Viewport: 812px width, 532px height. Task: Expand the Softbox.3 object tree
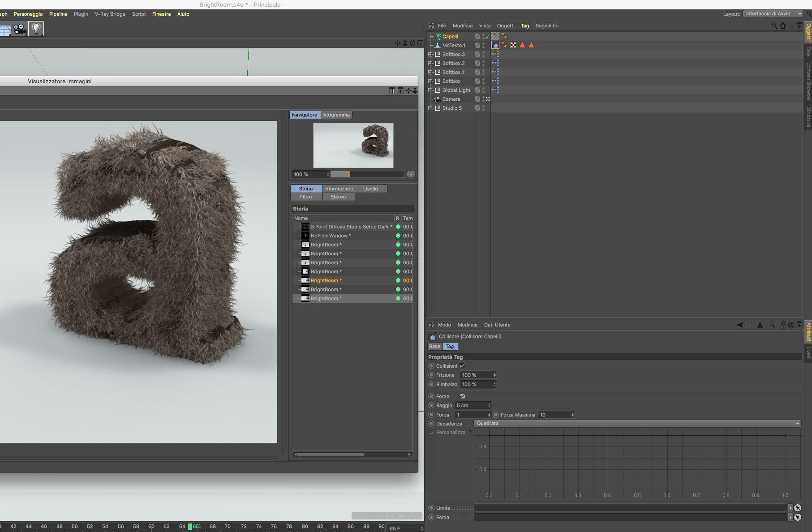430,55
